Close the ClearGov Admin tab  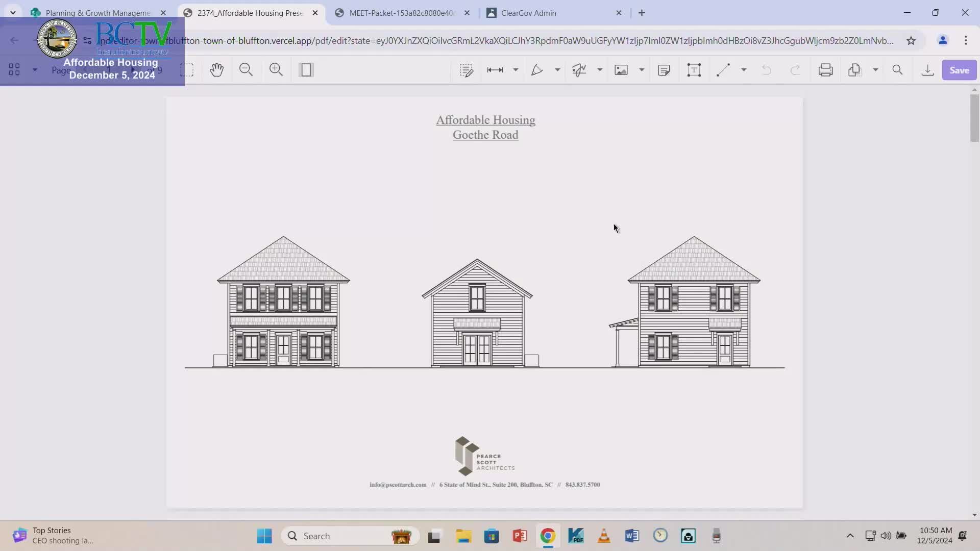[619, 13]
